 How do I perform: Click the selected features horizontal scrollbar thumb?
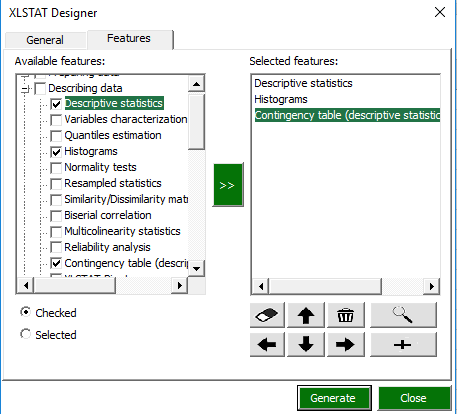coord(325,286)
